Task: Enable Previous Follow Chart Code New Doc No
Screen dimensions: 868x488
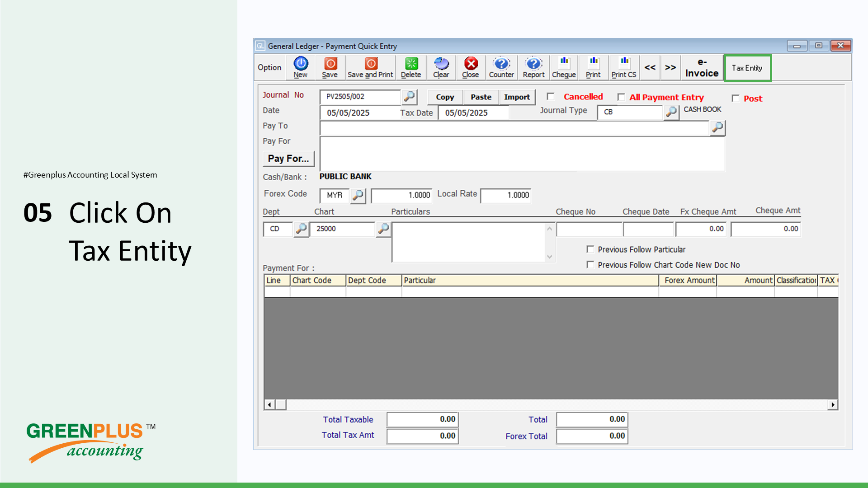Action: tap(590, 265)
